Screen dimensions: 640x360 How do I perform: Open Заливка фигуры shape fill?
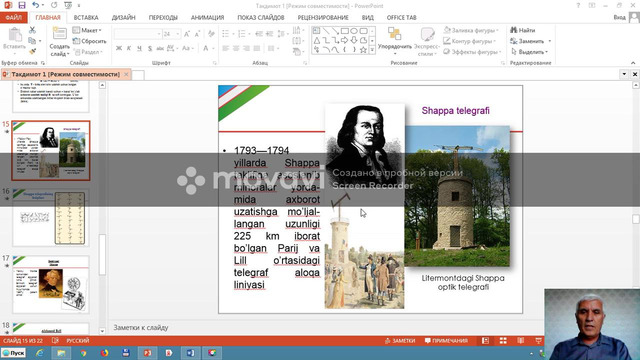471,30
